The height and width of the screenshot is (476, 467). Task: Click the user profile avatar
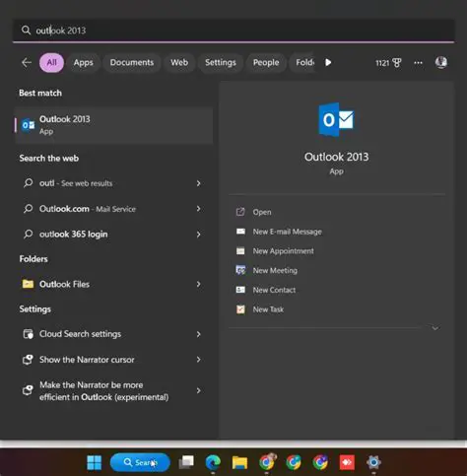(441, 62)
